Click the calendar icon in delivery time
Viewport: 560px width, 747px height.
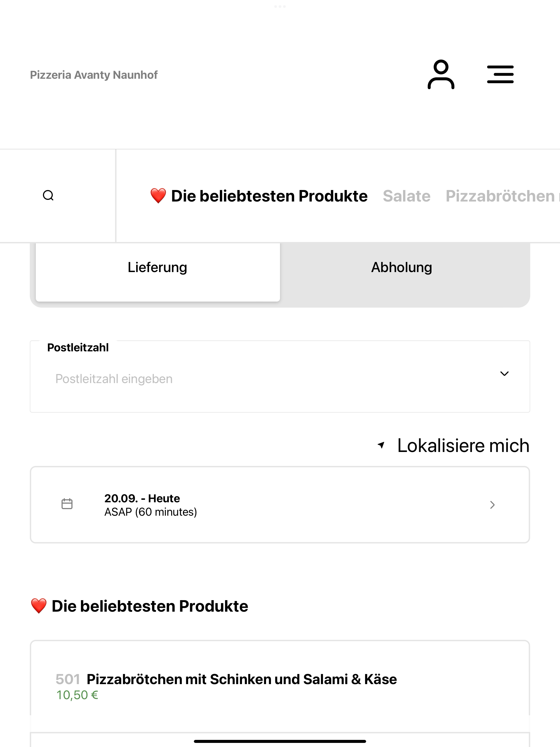click(x=67, y=504)
